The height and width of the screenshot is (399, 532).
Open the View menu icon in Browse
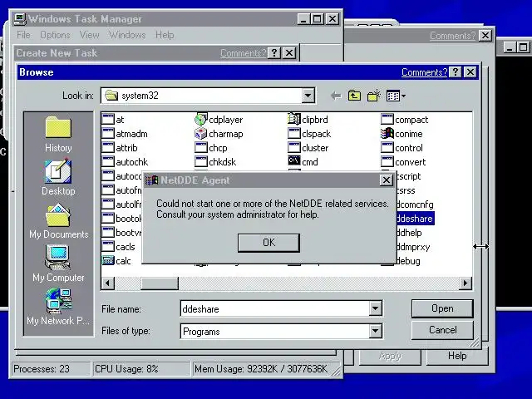(396, 96)
